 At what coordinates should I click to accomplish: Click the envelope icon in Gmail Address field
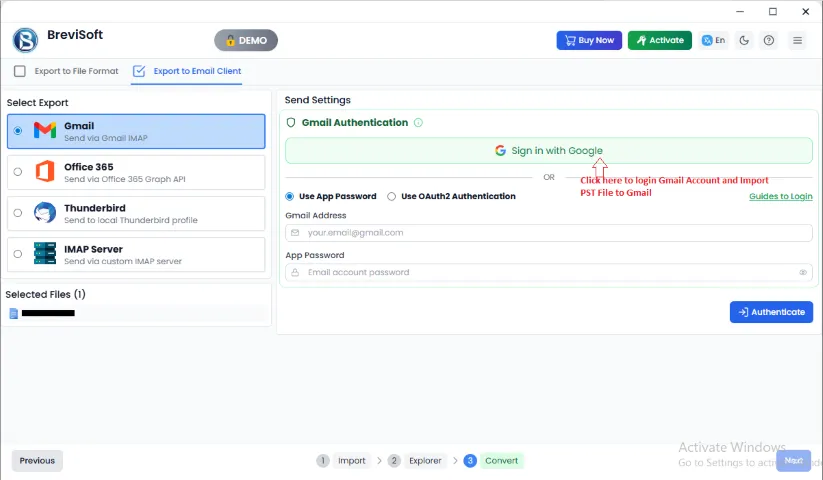click(295, 233)
